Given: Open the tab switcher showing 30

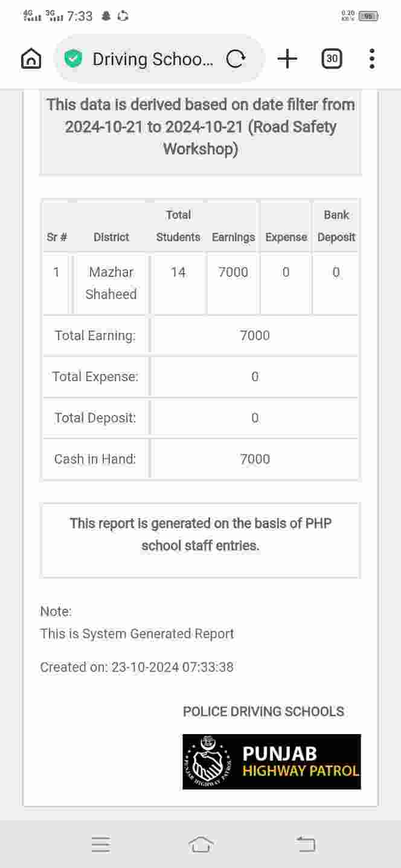Looking at the screenshot, I should coord(332,59).
